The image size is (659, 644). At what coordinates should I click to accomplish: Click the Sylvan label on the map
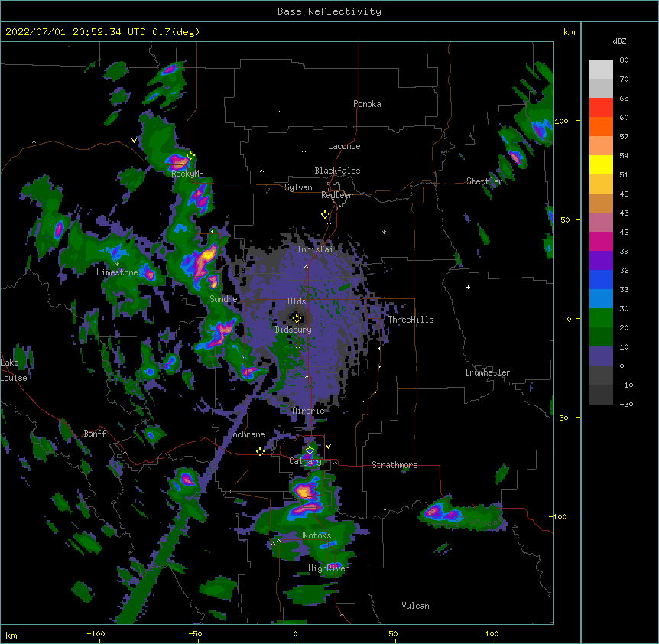pyautogui.click(x=298, y=187)
